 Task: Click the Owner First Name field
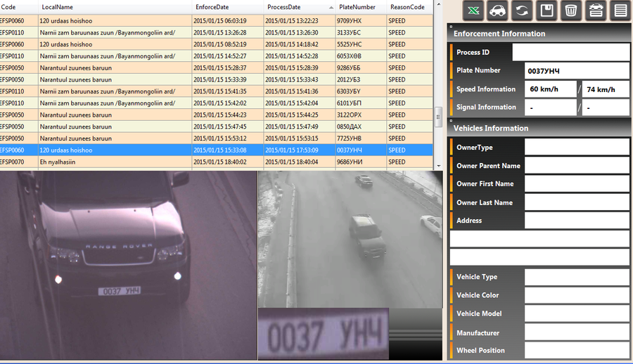click(577, 184)
